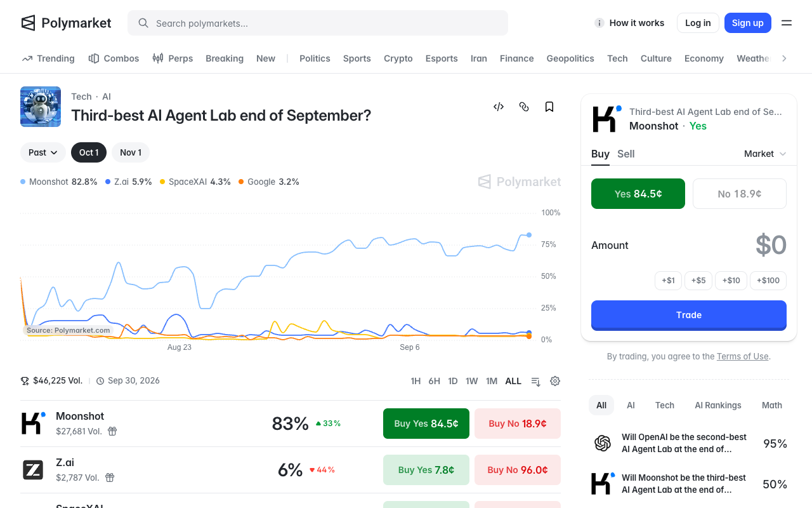Screen dimensions: 812x508
Task: Select the Yes 84.5¢ outcome
Action: click(638, 194)
